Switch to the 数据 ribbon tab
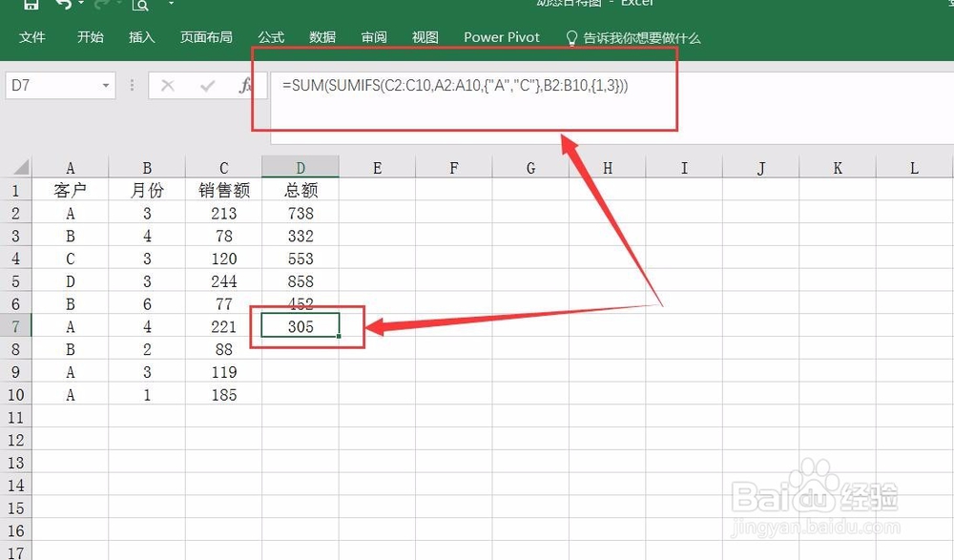 (x=321, y=37)
